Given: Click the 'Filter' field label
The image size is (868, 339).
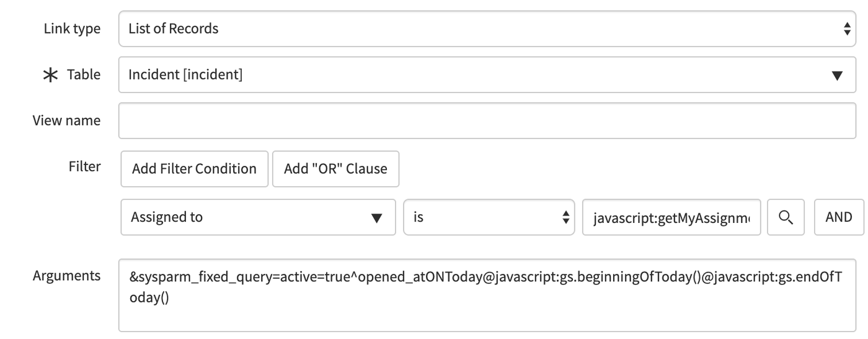Looking at the screenshot, I should coord(84,166).
